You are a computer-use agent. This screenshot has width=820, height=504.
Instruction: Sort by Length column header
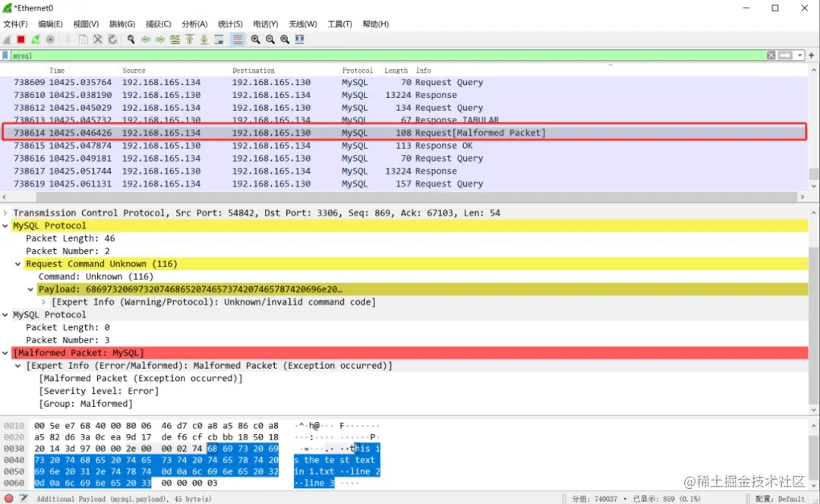396,70
